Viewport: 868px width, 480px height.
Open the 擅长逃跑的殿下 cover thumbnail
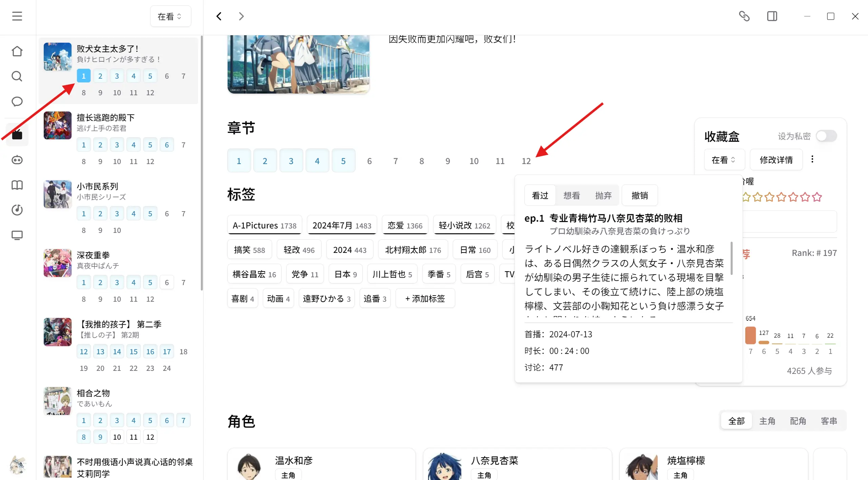coord(57,125)
